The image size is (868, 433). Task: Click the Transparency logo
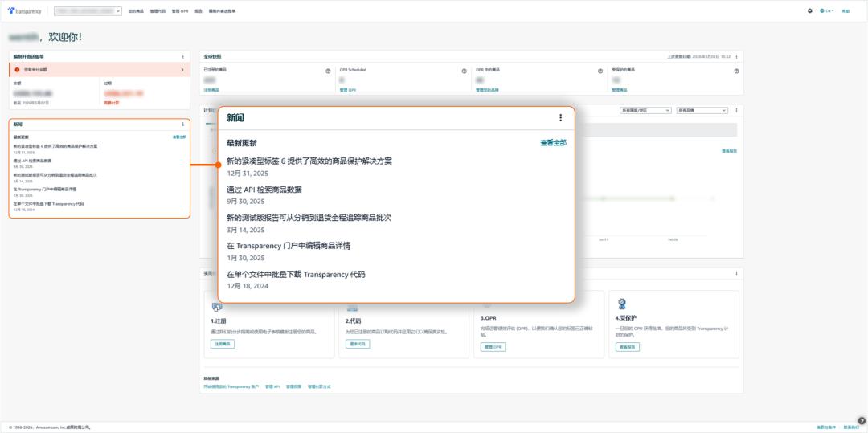[24, 11]
